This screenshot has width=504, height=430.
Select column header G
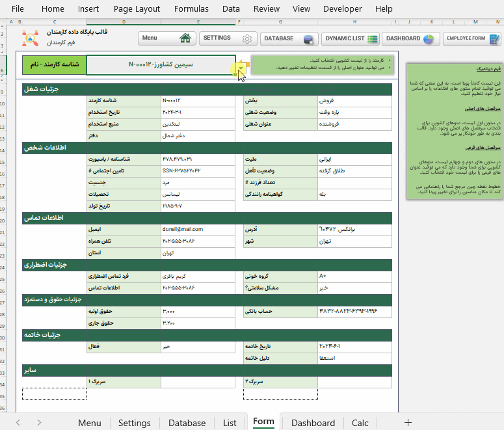pyautogui.click(x=280, y=22)
